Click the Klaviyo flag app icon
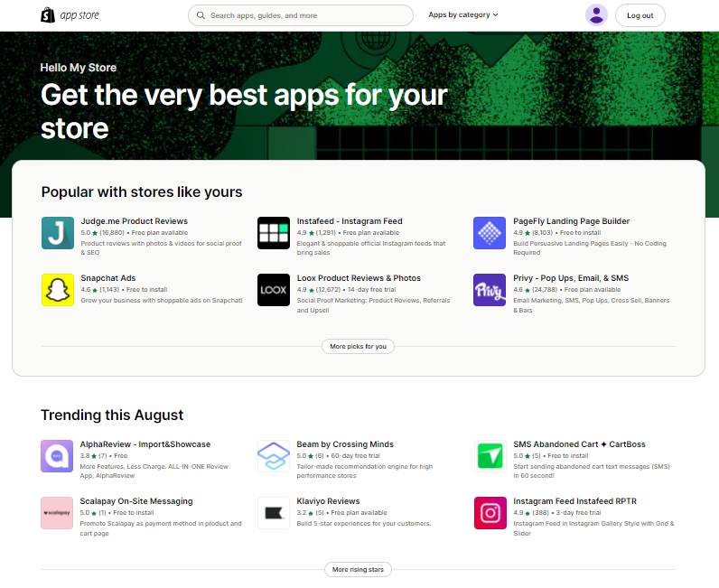This screenshot has width=719, height=588. pyautogui.click(x=274, y=513)
